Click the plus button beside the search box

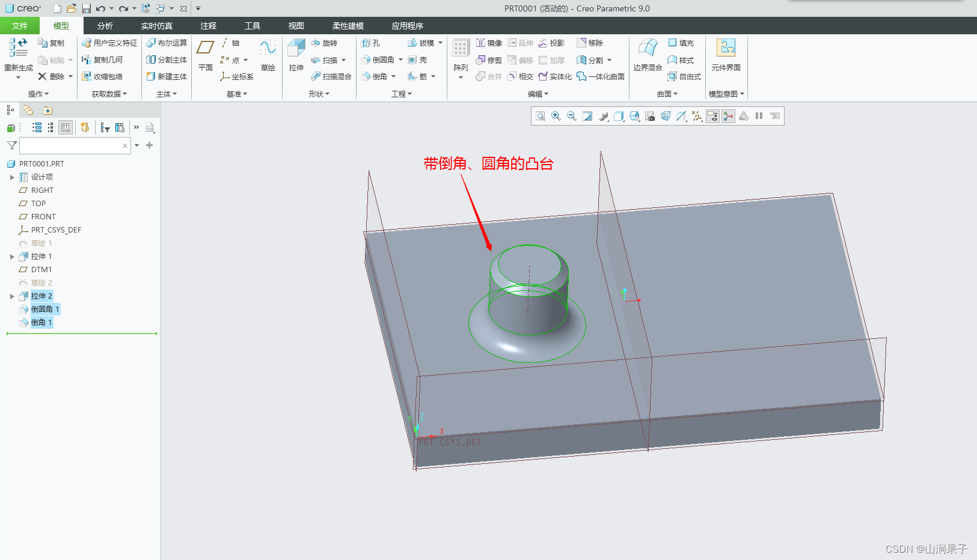pos(149,145)
